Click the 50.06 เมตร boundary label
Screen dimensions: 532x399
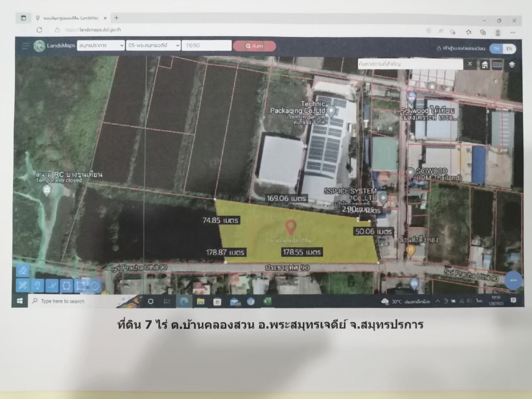(373, 232)
